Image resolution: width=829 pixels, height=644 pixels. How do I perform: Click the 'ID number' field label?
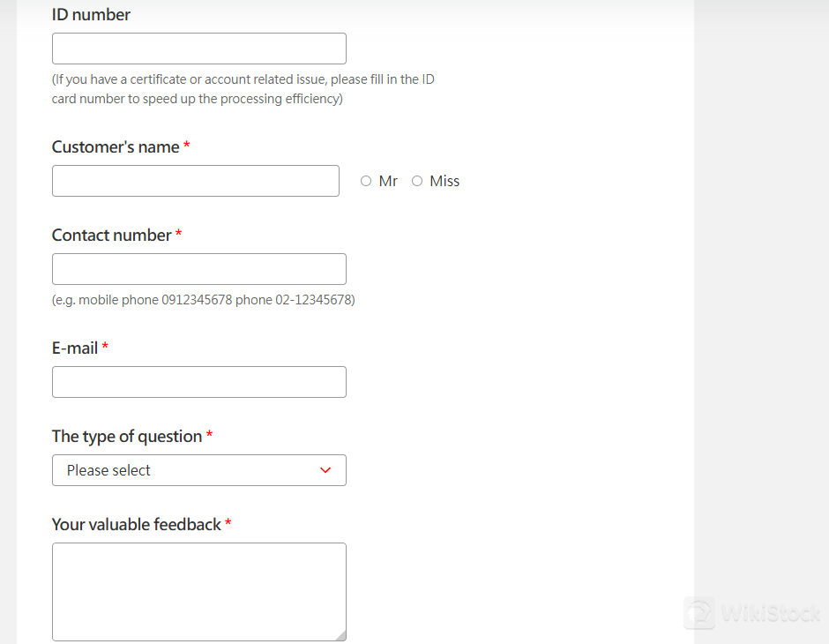pos(91,14)
